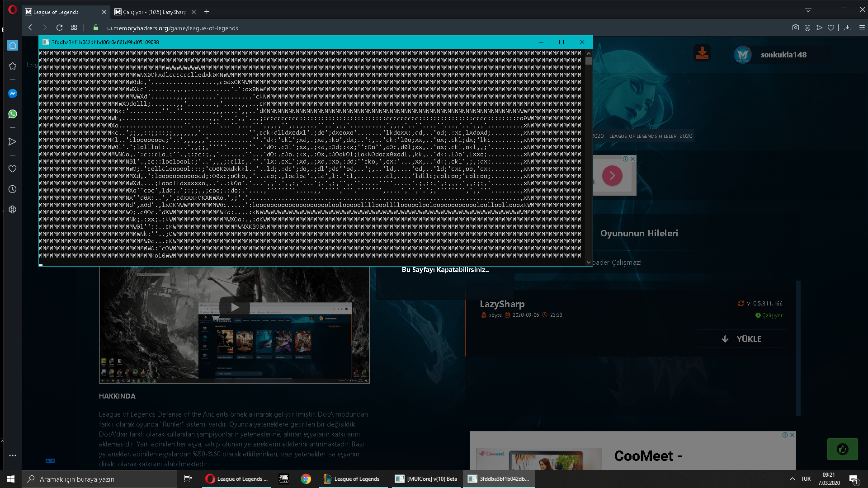Click the League of Legends Hileleri 2020 tag

pos(651,136)
